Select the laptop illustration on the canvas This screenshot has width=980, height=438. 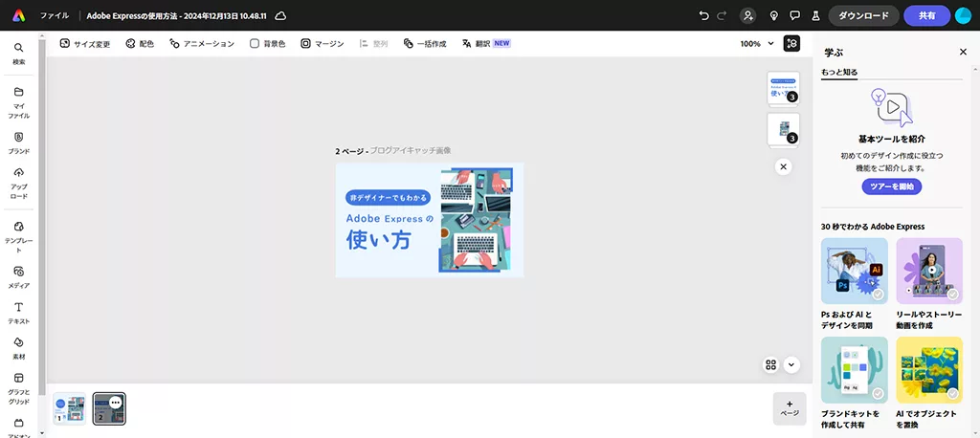pyautogui.click(x=477, y=220)
